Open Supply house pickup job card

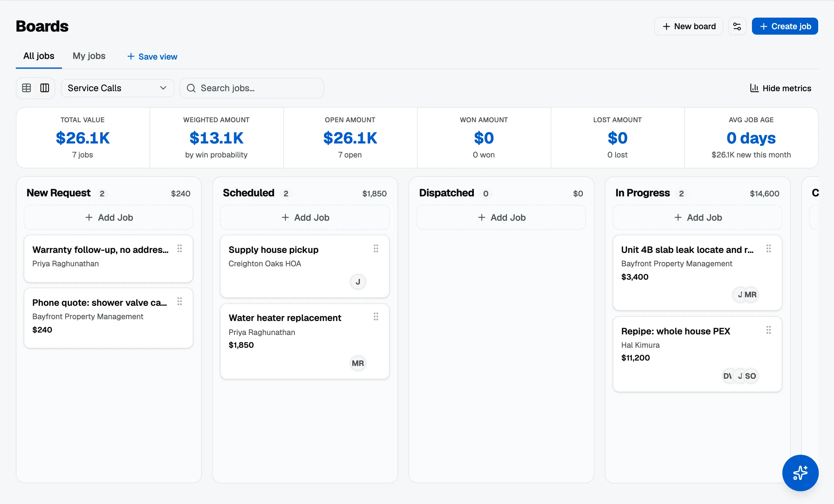pos(305,266)
